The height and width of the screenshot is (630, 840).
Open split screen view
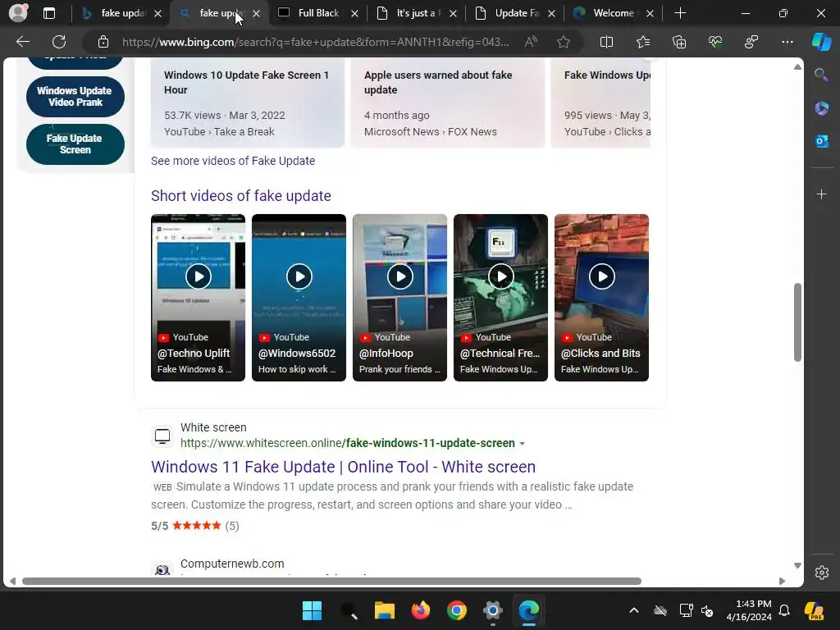(606, 42)
